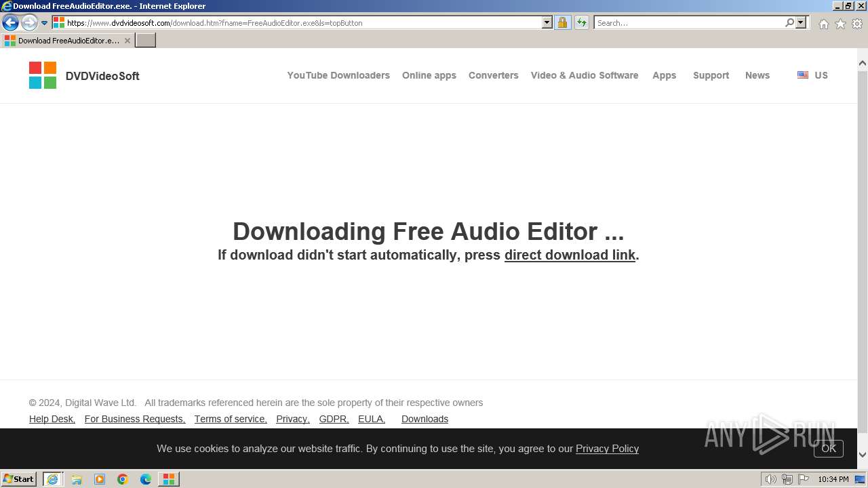868x488 pixels.
Task: Click the US flag language icon
Action: pos(803,75)
